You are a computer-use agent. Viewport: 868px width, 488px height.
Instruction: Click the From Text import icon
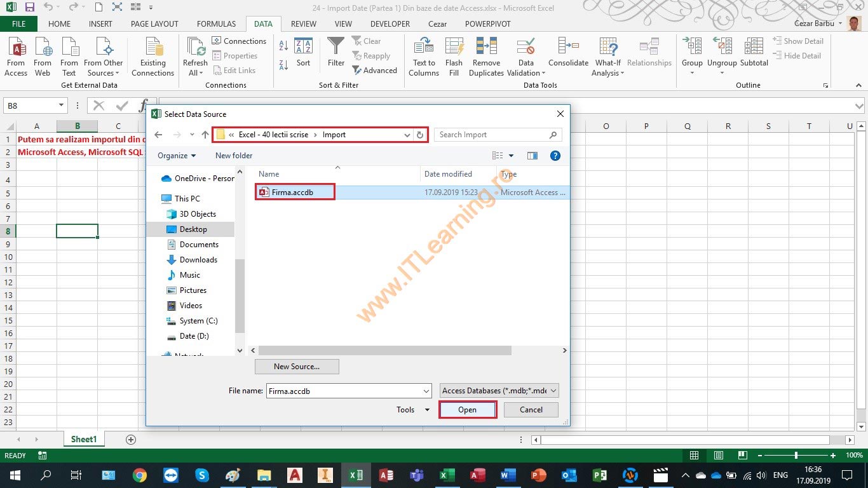69,57
